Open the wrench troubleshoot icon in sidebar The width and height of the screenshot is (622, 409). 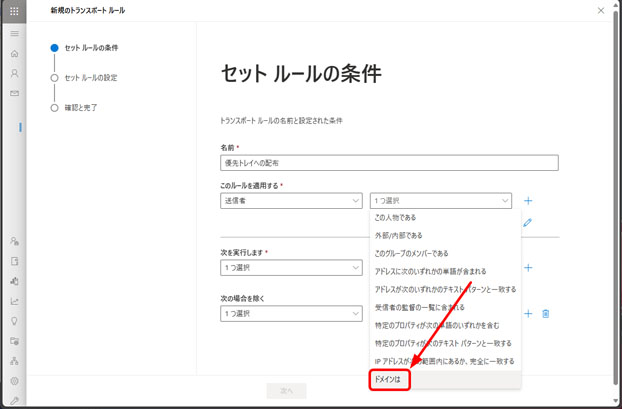coord(15,401)
